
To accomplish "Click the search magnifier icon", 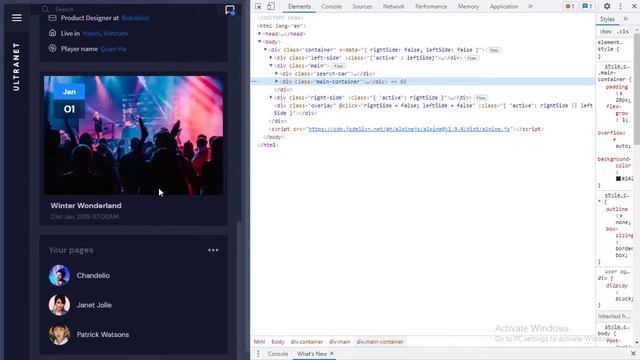I will [x=45, y=9].
